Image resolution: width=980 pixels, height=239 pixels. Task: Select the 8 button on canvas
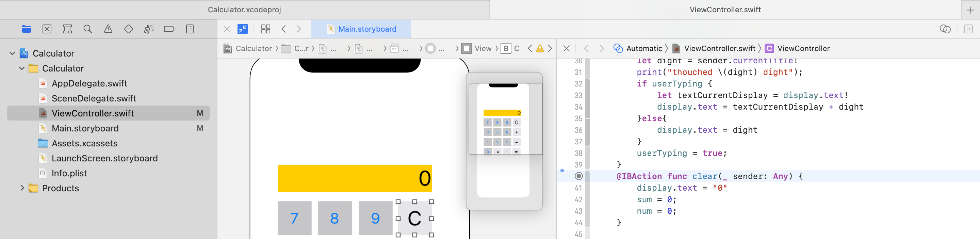tap(335, 218)
